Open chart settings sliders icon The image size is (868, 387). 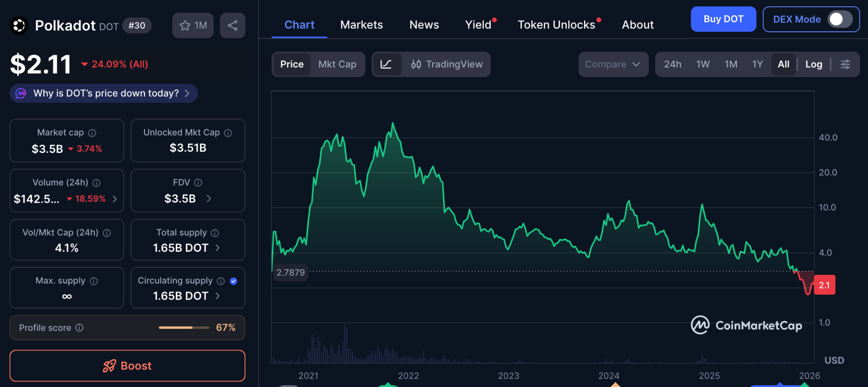[x=845, y=64]
